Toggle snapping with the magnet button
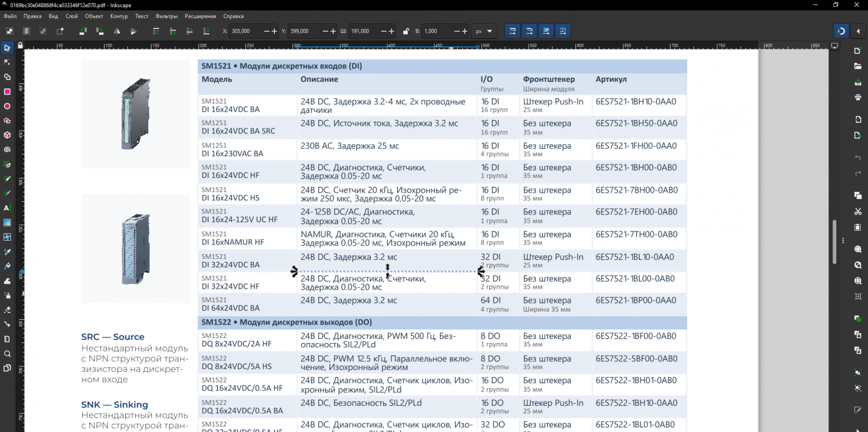868x432 pixels. (x=841, y=31)
